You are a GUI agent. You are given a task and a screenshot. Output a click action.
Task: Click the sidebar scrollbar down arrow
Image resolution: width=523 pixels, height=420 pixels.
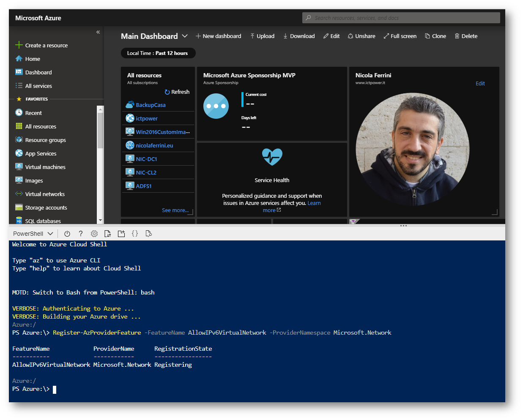tap(100, 220)
